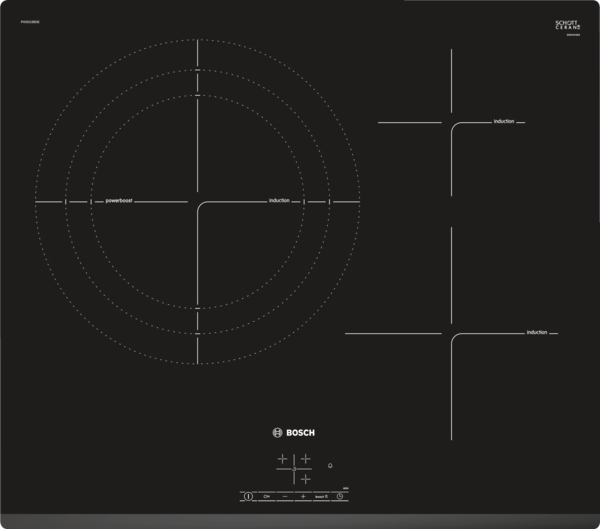Click the Schott Ceran logo
Screen dimensions: 600x529
567,25
